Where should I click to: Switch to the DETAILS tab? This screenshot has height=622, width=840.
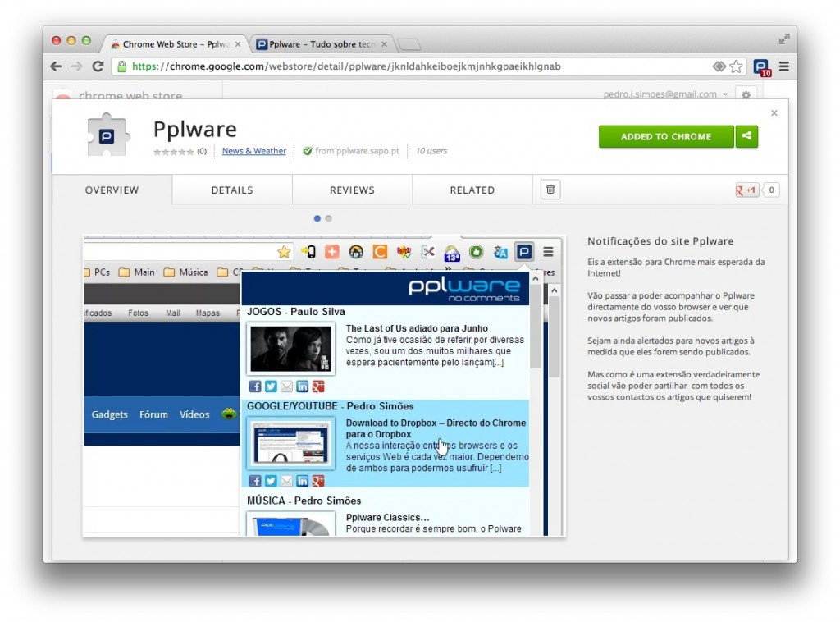point(231,190)
